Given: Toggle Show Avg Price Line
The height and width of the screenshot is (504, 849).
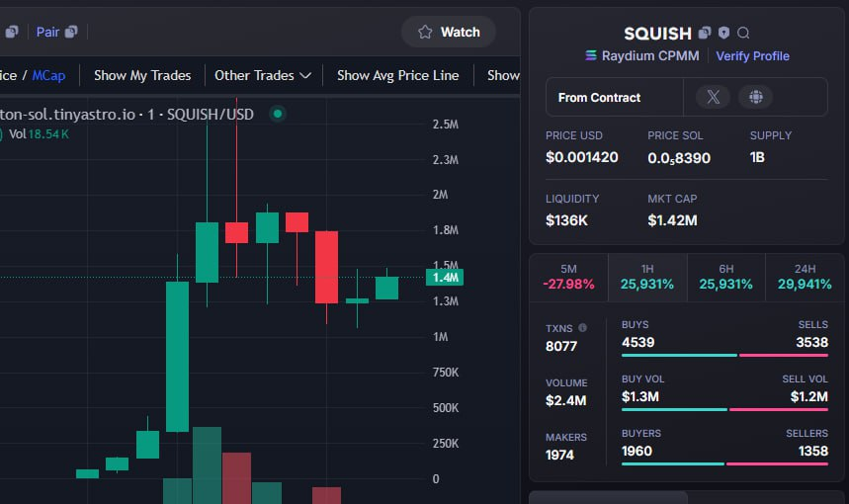Looking at the screenshot, I should (398, 75).
